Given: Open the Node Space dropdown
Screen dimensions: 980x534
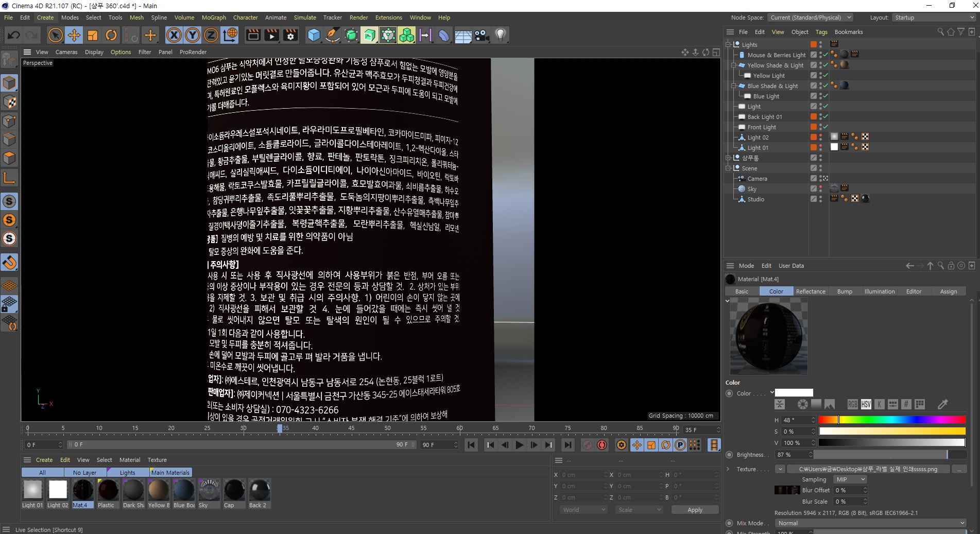Looking at the screenshot, I should click(811, 18).
